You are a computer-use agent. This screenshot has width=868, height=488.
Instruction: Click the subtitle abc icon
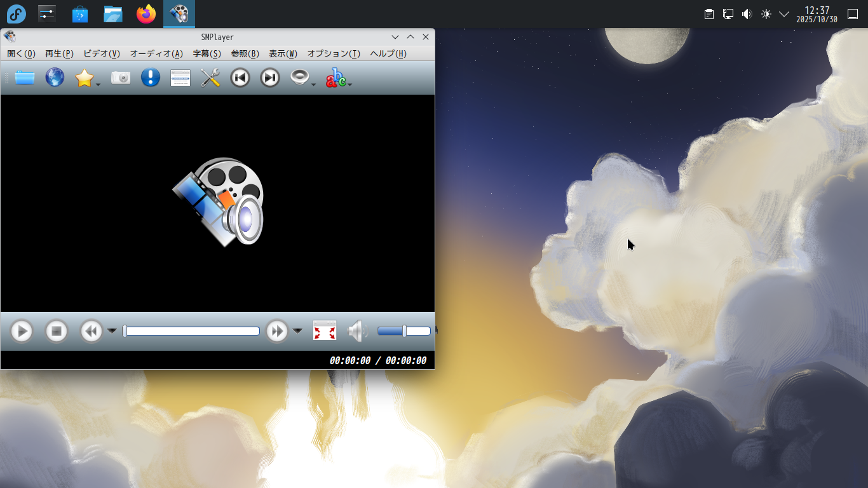coord(336,78)
